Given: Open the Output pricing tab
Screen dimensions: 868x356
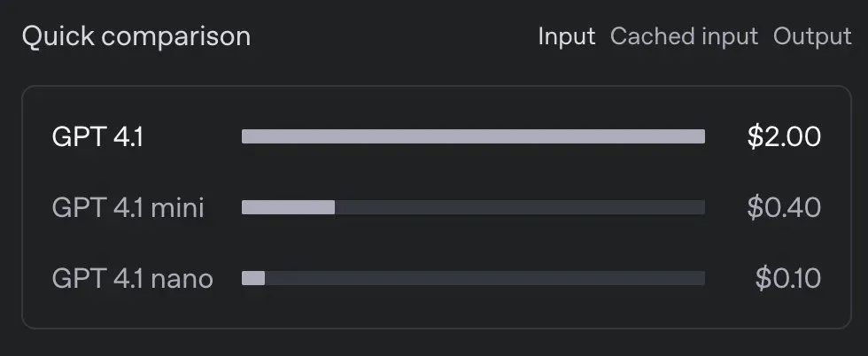Looking at the screenshot, I should [x=812, y=37].
